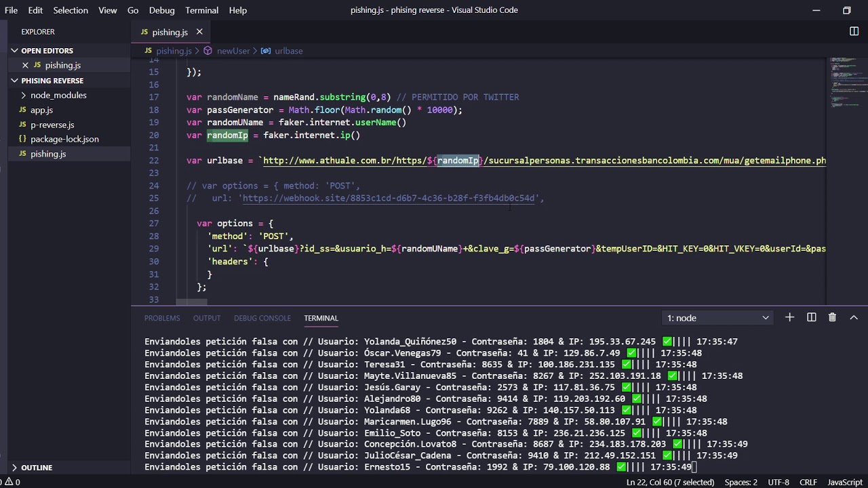Switch to the PROBLEMS panel tab

coord(162,318)
